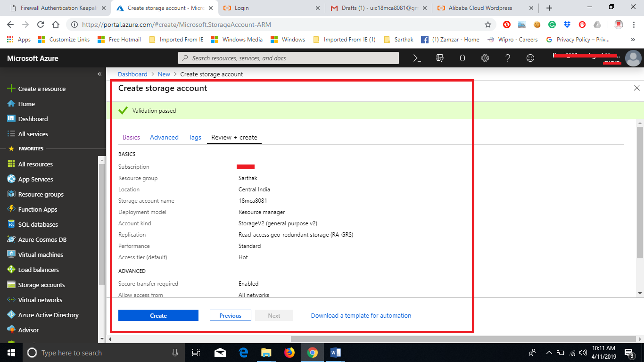Image resolution: width=644 pixels, height=362 pixels.
Task: Collapse the Azure sidebar with chevrons
Action: tap(99, 74)
